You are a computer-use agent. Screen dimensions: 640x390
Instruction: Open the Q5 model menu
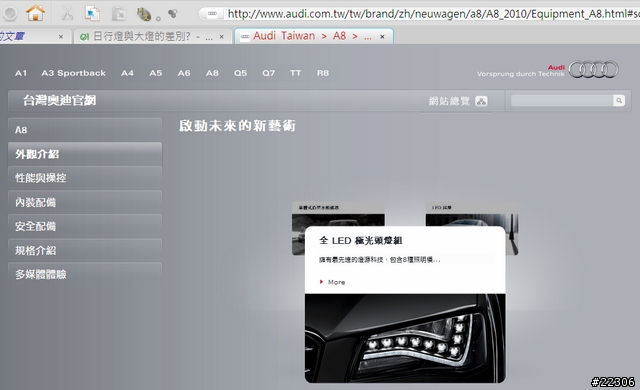click(x=240, y=73)
